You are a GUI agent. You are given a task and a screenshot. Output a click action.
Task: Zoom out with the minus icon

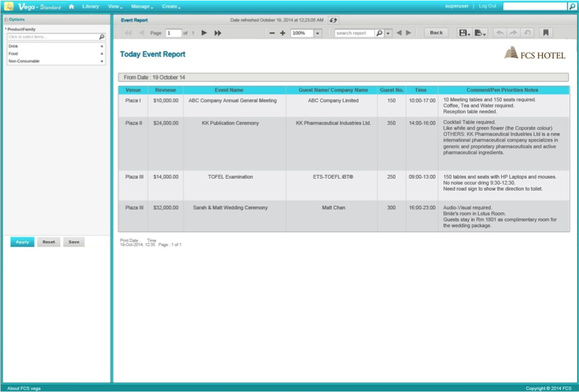pyautogui.click(x=272, y=33)
